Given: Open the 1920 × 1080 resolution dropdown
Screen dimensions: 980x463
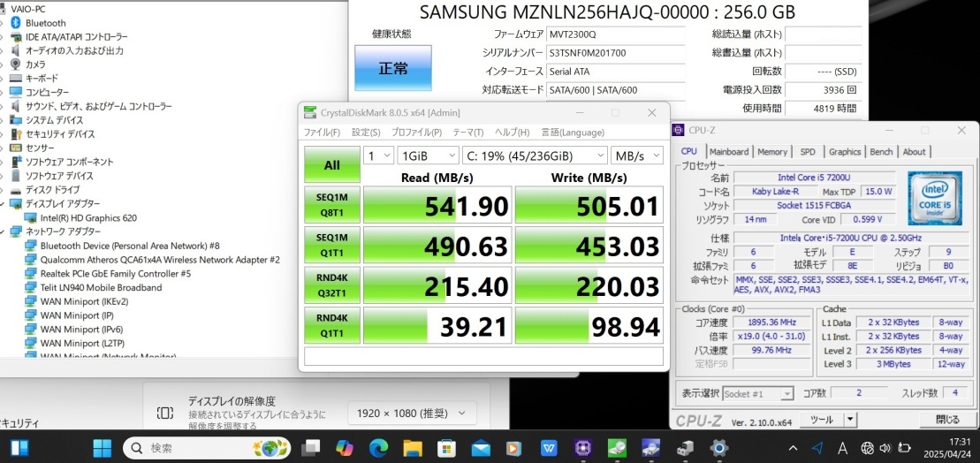Looking at the screenshot, I should click(412, 413).
